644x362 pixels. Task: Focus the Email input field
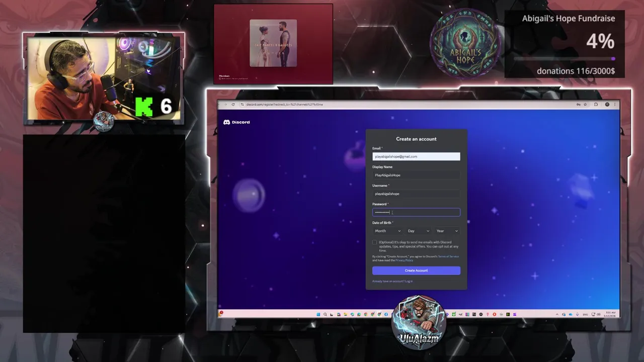pyautogui.click(x=416, y=156)
